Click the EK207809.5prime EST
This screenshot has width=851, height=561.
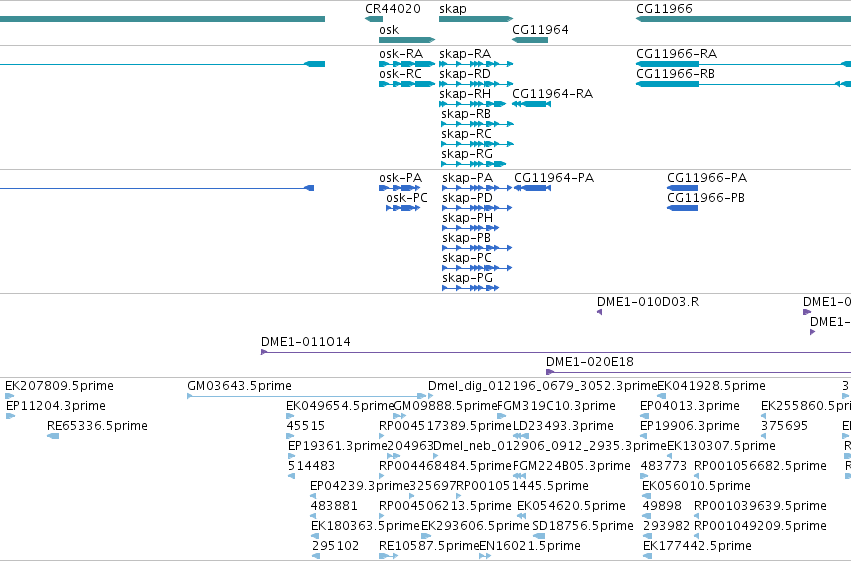[x=9, y=396]
